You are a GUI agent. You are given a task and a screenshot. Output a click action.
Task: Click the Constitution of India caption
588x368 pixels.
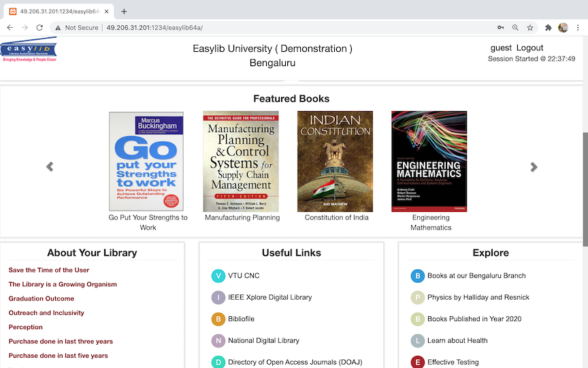pos(336,217)
